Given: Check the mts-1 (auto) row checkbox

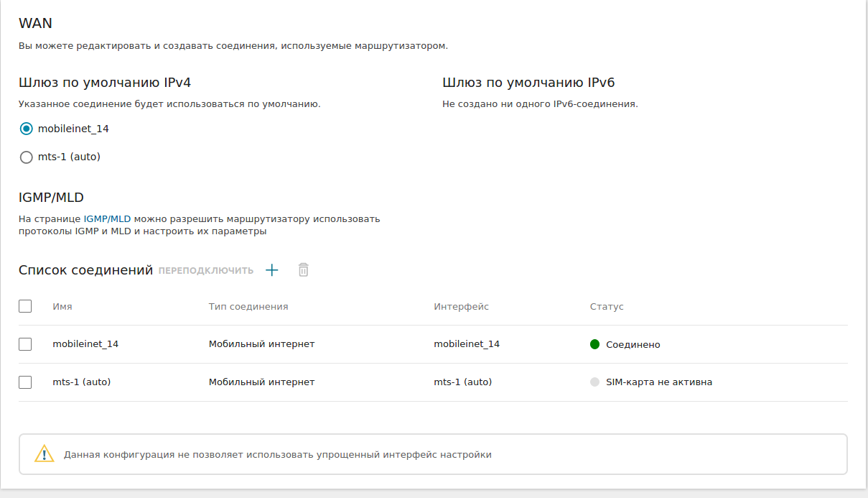Looking at the screenshot, I should coord(25,382).
